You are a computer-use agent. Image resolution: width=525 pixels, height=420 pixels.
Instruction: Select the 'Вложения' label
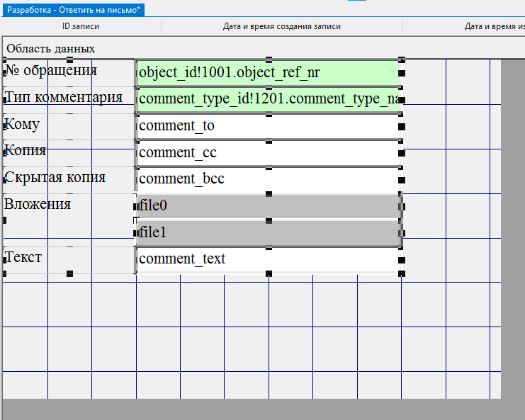pyautogui.click(x=38, y=205)
